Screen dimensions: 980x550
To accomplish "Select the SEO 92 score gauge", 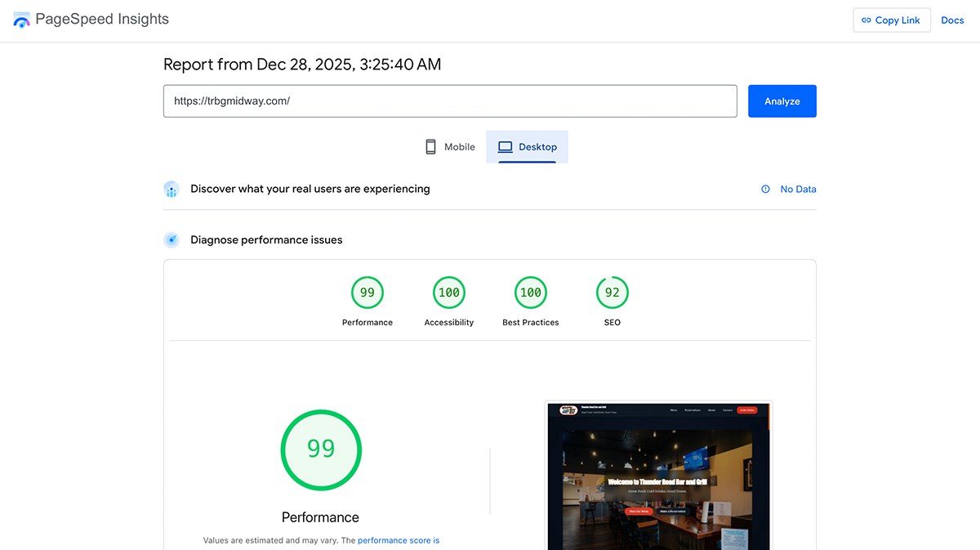I will click(x=612, y=292).
